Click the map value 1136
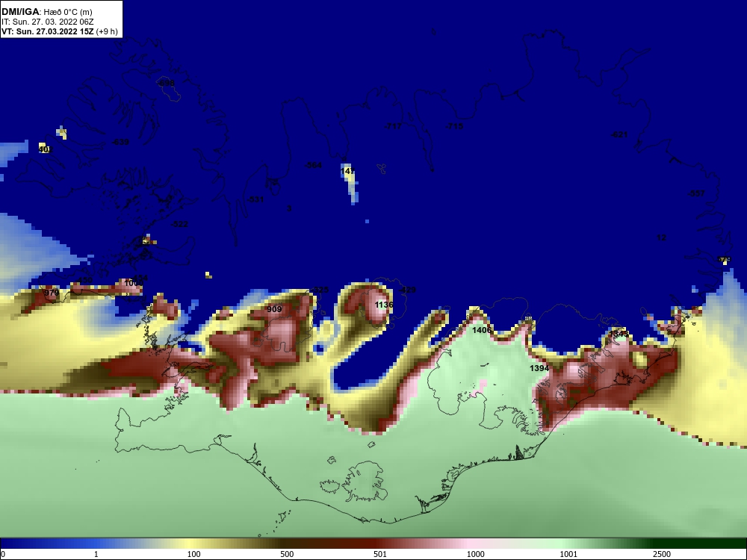The height and width of the screenshot is (560, 747). click(x=384, y=305)
